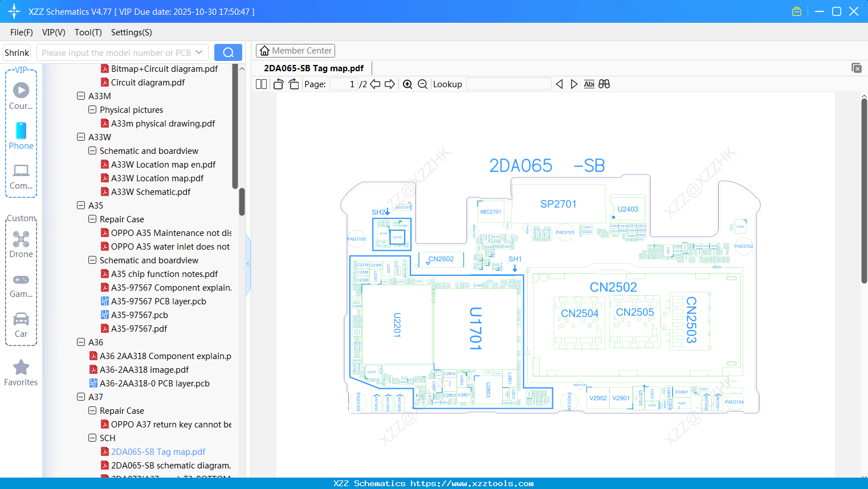This screenshot has width=868, height=489.
Task: Open the Car category
Action: 21,325
